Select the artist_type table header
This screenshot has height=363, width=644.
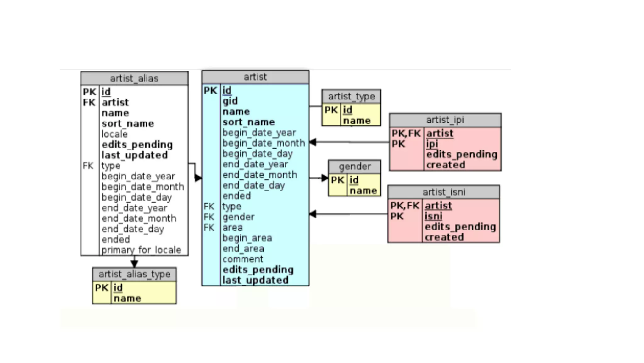pyautogui.click(x=351, y=97)
